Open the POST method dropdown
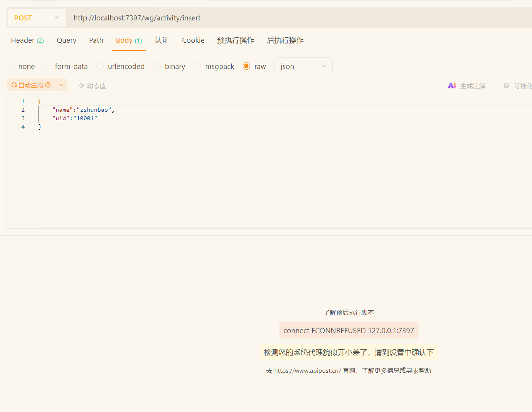 [x=37, y=18]
